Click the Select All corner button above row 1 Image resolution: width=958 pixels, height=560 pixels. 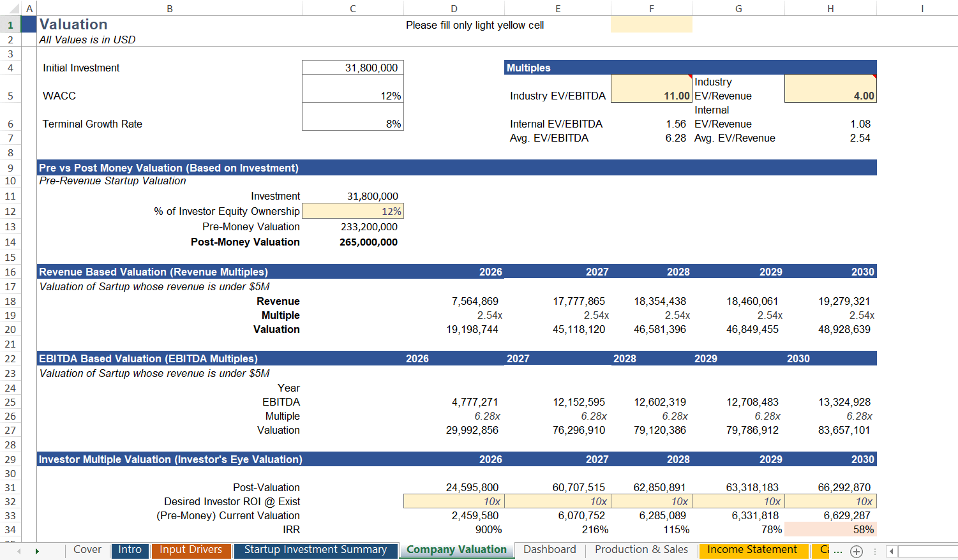coord(10,7)
